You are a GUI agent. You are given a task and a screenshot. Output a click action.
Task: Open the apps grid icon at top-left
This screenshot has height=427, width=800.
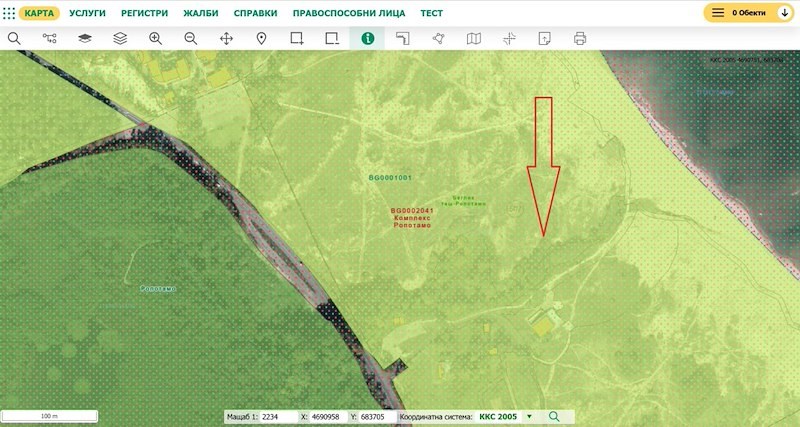pyautogui.click(x=9, y=13)
